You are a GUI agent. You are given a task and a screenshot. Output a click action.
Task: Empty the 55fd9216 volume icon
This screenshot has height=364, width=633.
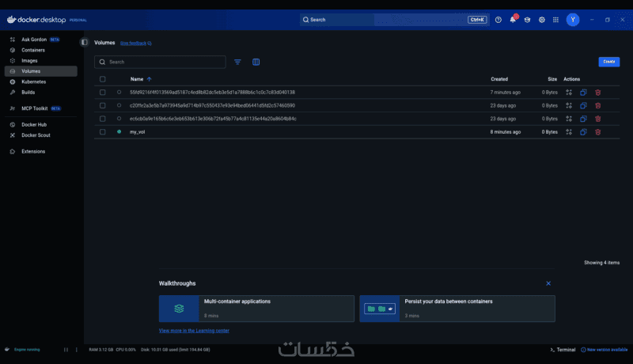(569, 92)
